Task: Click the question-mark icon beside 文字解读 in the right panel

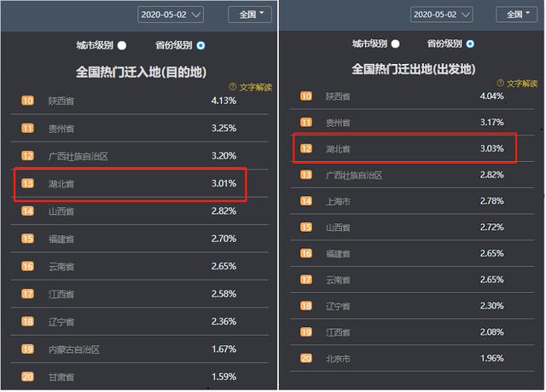Action: [501, 83]
